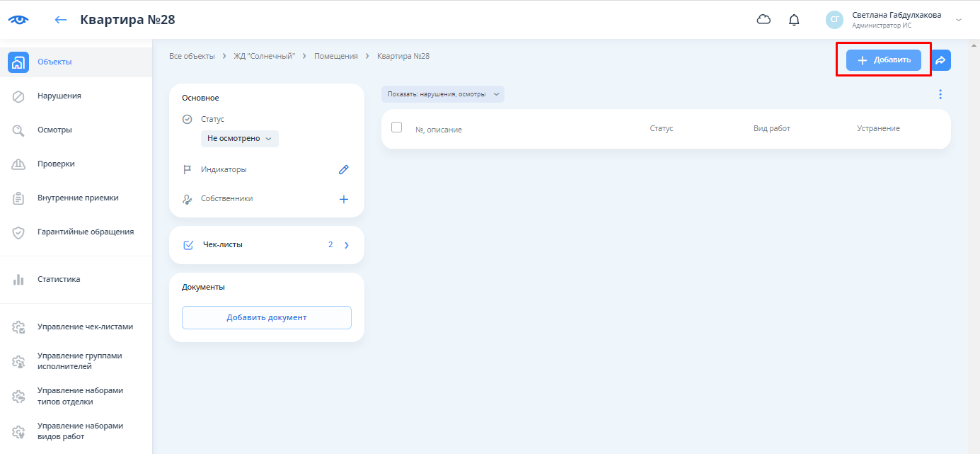Open notifications bell icon
Screen dimensions: 980x454
794,20
